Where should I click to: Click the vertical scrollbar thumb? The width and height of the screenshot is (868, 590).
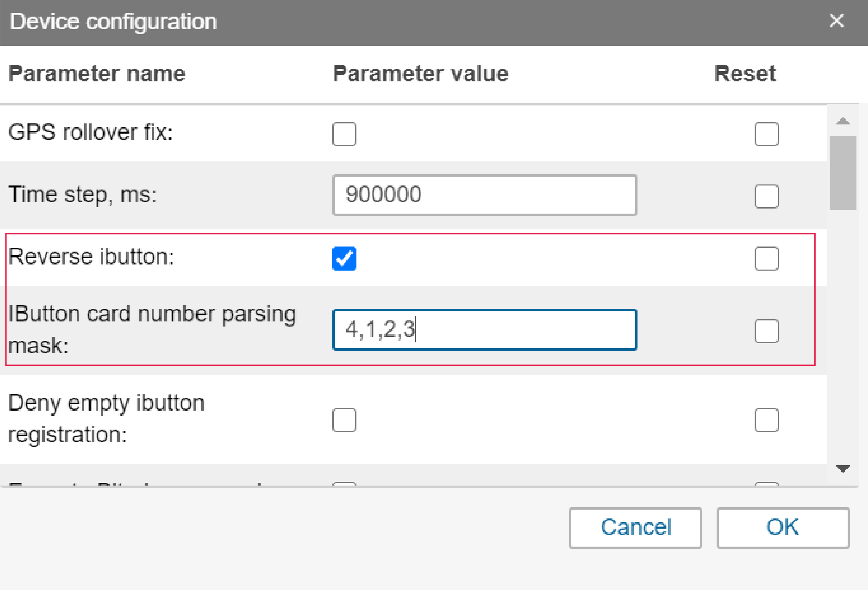tap(843, 173)
